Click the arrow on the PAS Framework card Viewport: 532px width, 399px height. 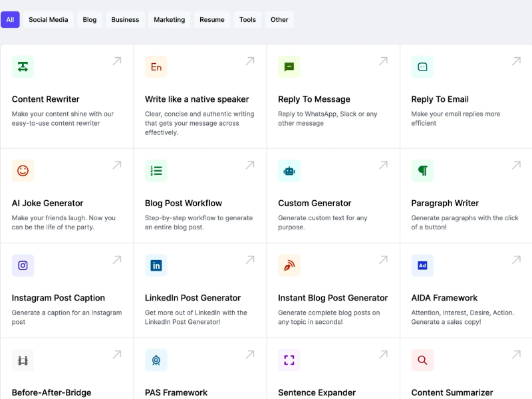(x=250, y=354)
